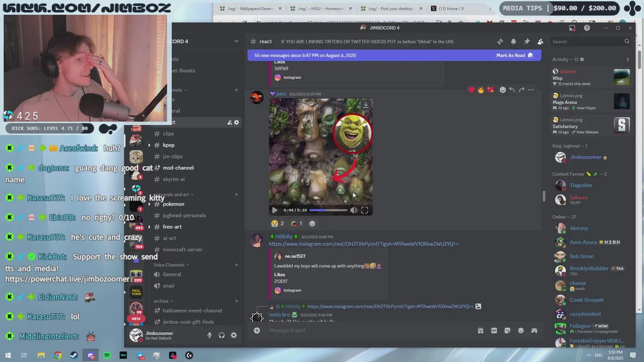This screenshot has width=644, height=362.
Task: Toggle the member list icon
Action: click(x=540, y=42)
